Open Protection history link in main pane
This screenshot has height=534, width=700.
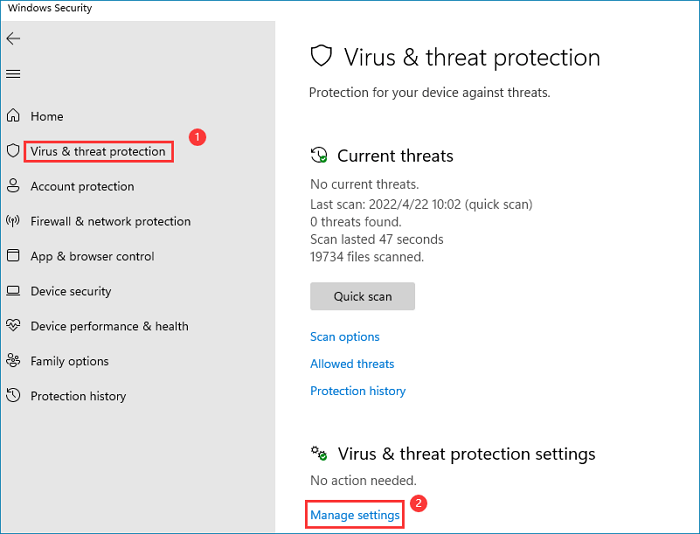[358, 391]
